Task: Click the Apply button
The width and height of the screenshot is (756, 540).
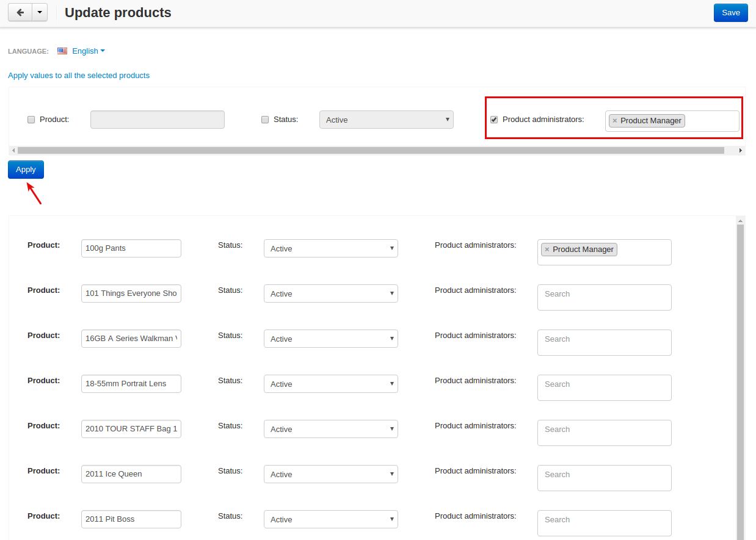Action: click(x=26, y=170)
